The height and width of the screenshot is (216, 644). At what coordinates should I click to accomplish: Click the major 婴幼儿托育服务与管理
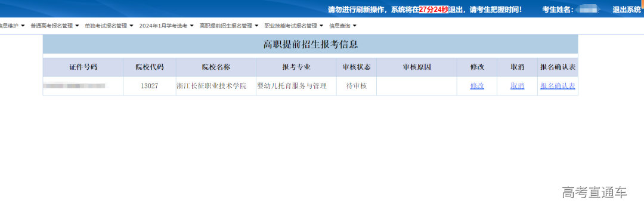(292, 87)
